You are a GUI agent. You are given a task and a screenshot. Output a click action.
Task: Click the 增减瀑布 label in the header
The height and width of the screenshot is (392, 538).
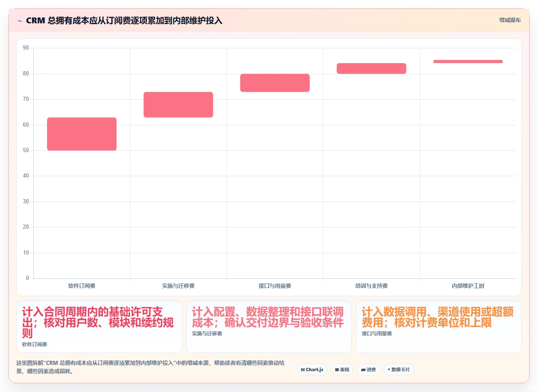coord(510,20)
